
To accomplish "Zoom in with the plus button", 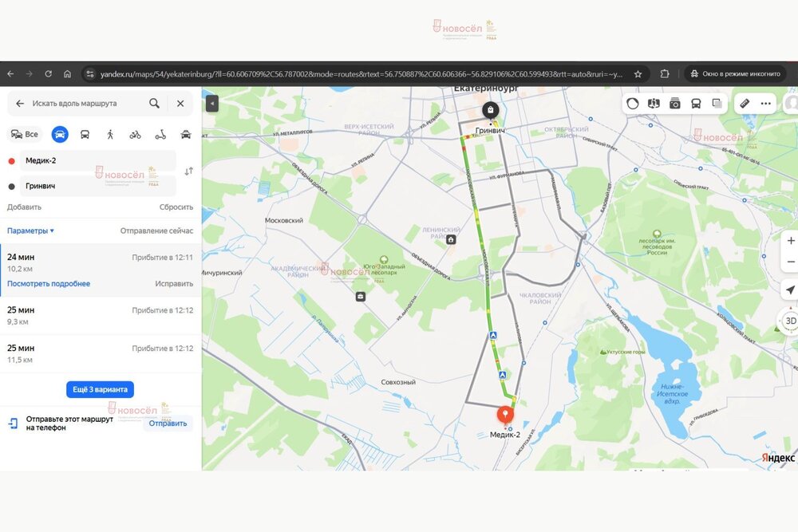I will coord(790,241).
